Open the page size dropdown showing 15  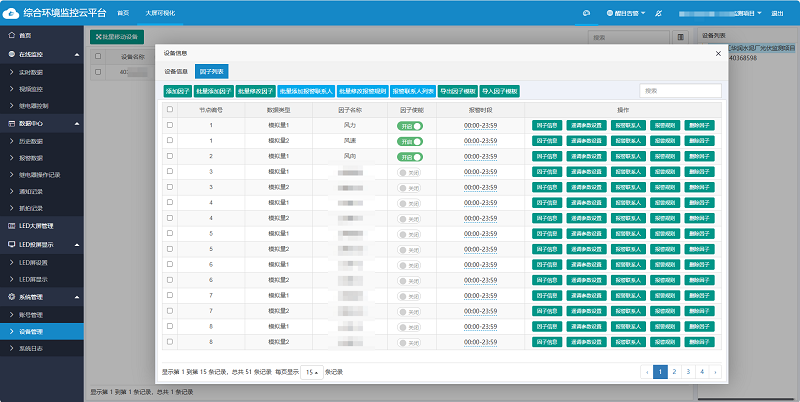tap(311, 372)
